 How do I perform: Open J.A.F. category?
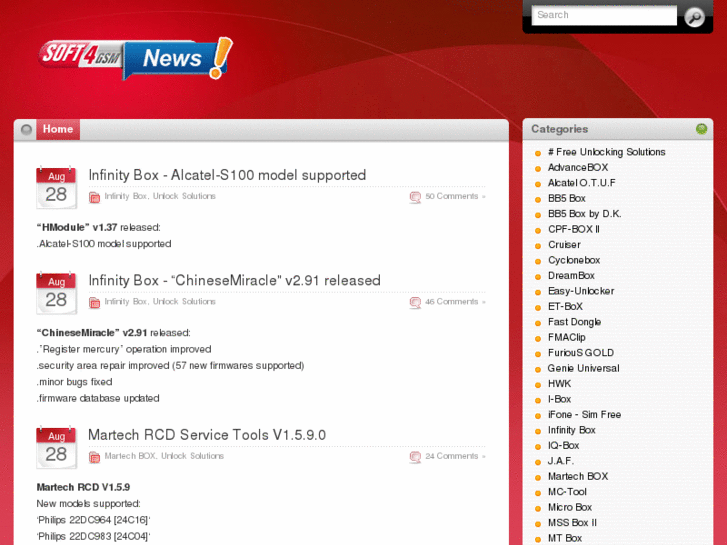[561, 461]
